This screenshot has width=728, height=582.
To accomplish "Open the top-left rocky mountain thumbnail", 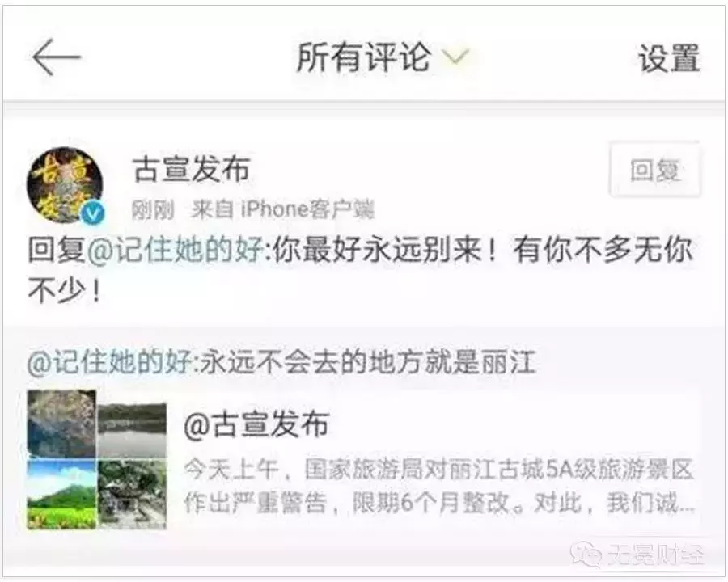I will click(x=61, y=422).
